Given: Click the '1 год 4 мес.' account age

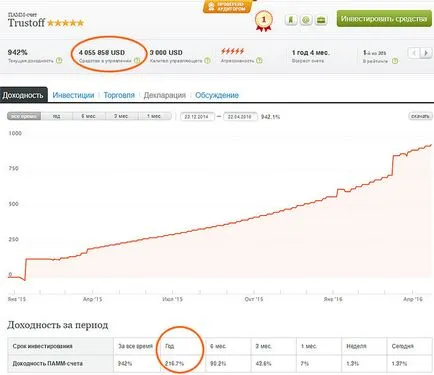Looking at the screenshot, I should [311, 52].
